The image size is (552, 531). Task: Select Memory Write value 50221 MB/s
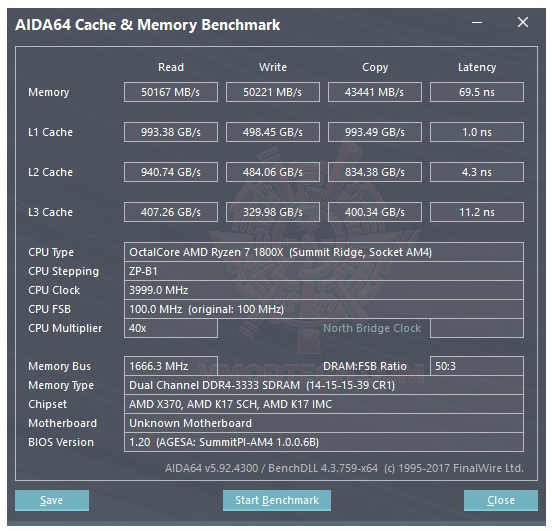tap(273, 92)
